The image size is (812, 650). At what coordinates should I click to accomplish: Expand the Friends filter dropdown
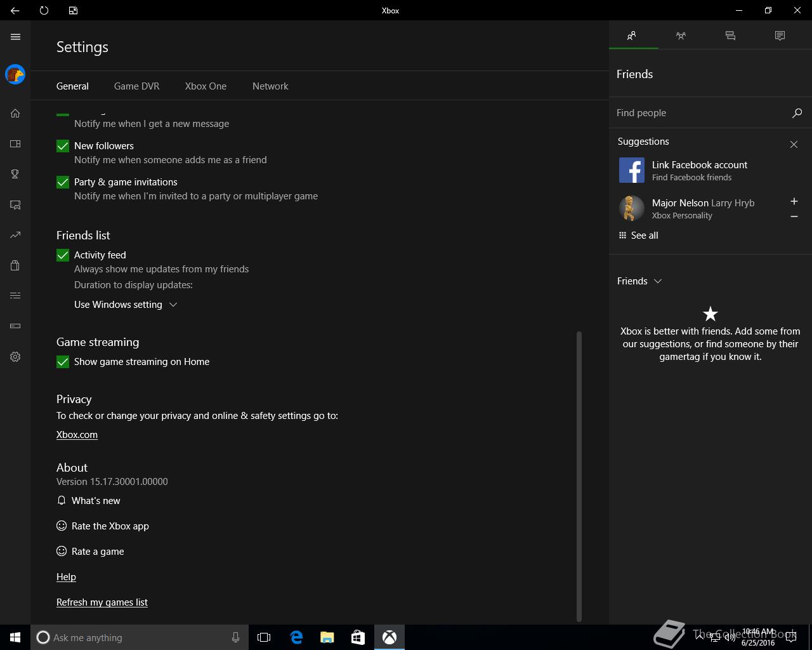[639, 281]
